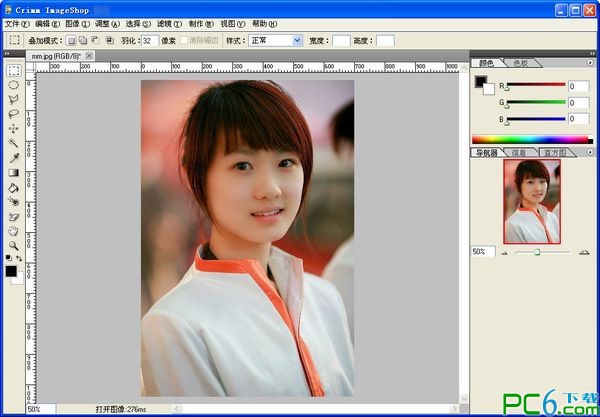Open the color panel options menu

(590, 62)
